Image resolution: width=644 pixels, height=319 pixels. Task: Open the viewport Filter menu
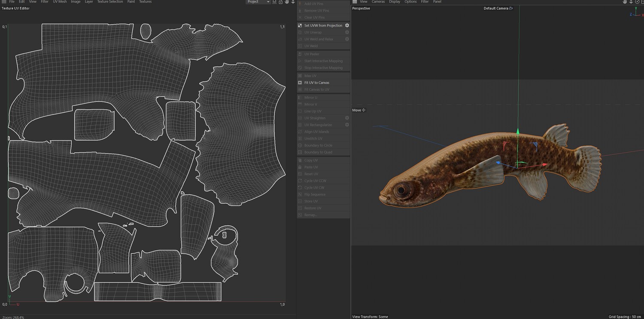(x=425, y=2)
